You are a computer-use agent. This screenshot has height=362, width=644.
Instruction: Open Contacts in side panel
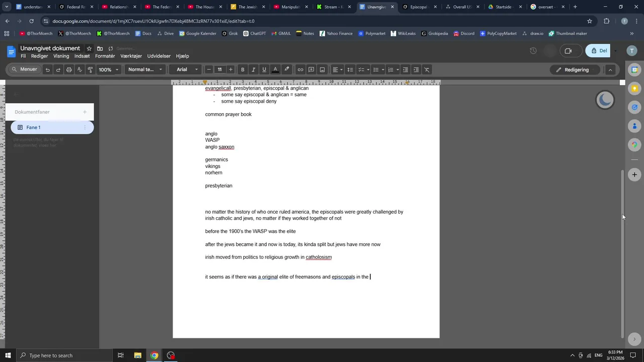click(x=634, y=126)
